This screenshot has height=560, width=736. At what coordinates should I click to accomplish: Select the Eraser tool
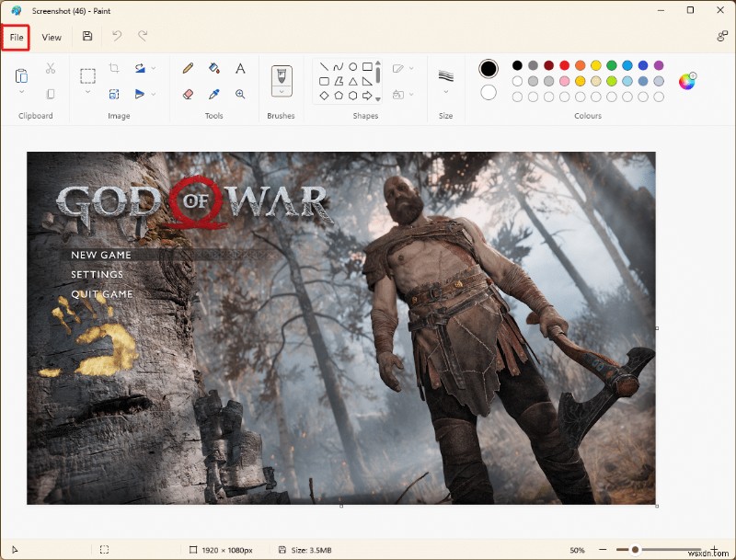187,94
